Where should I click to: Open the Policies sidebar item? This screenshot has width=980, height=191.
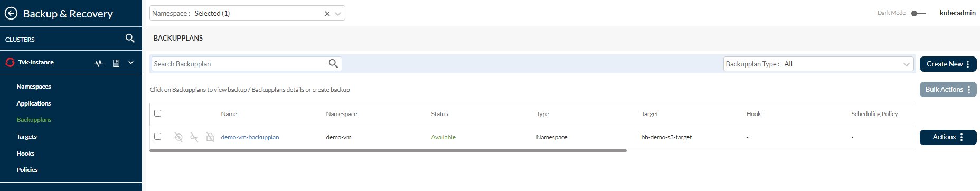[x=27, y=170]
